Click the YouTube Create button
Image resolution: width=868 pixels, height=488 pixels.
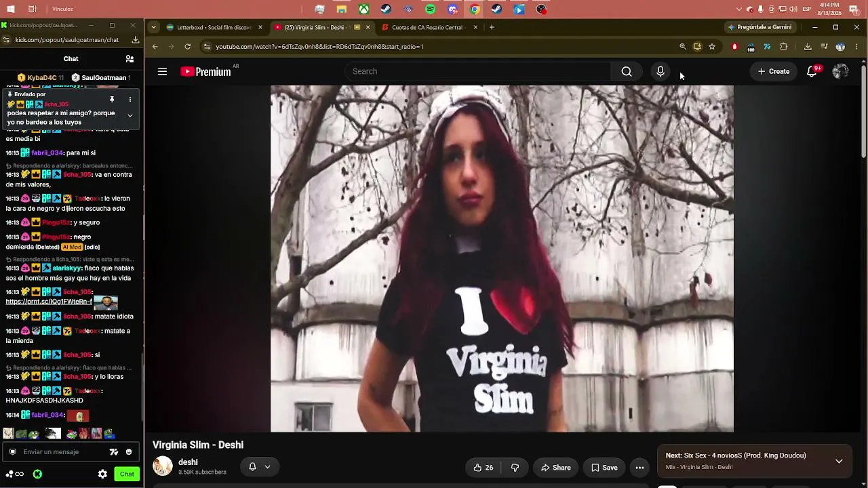pyautogui.click(x=774, y=71)
